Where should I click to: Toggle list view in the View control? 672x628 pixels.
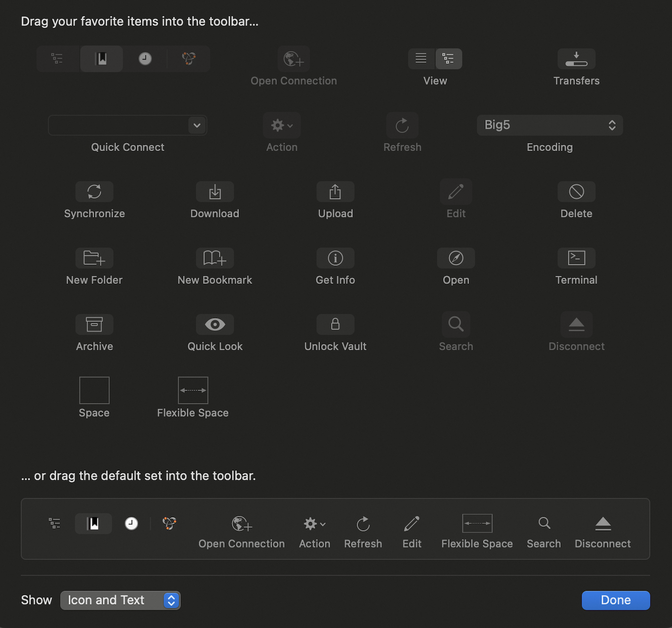(421, 59)
